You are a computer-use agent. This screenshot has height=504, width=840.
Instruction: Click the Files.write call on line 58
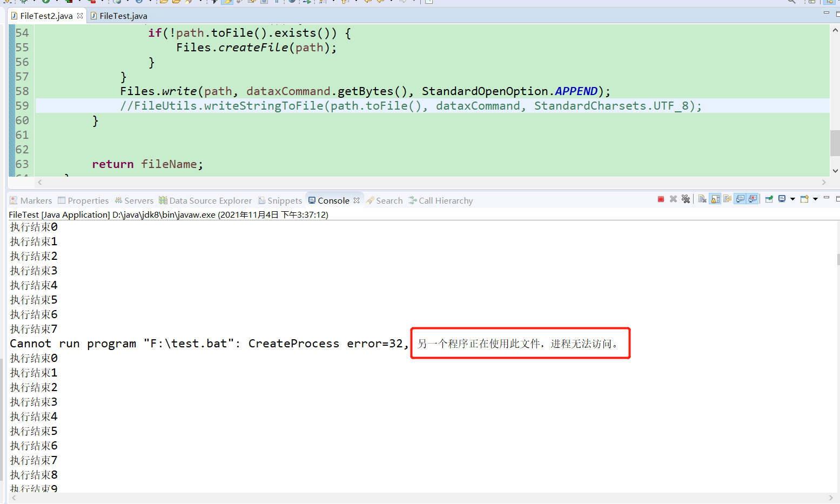click(365, 91)
